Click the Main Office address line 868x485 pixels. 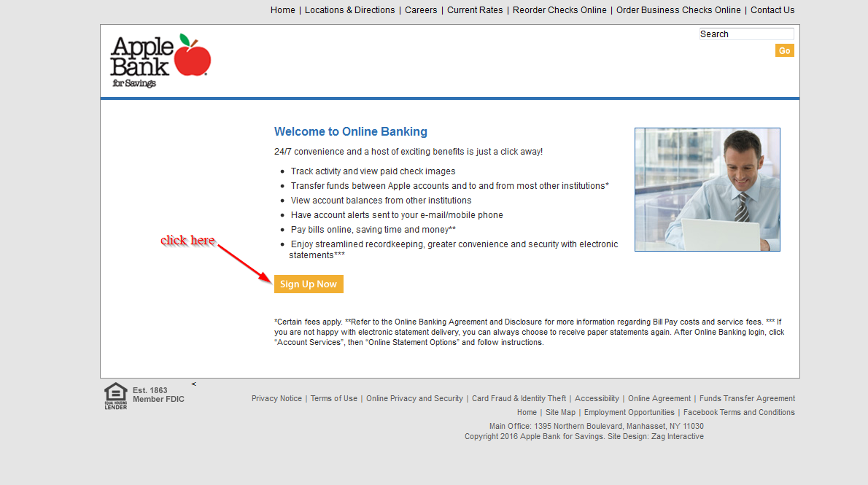[x=596, y=426]
